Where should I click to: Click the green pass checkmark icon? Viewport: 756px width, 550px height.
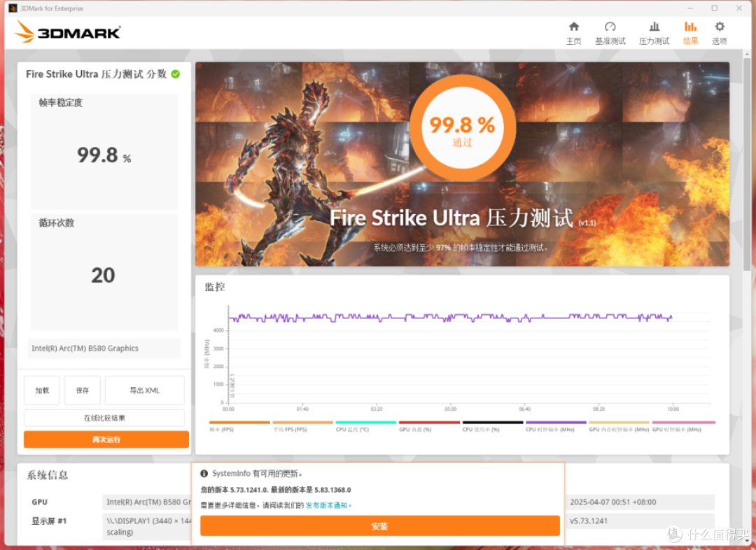(x=176, y=73)
